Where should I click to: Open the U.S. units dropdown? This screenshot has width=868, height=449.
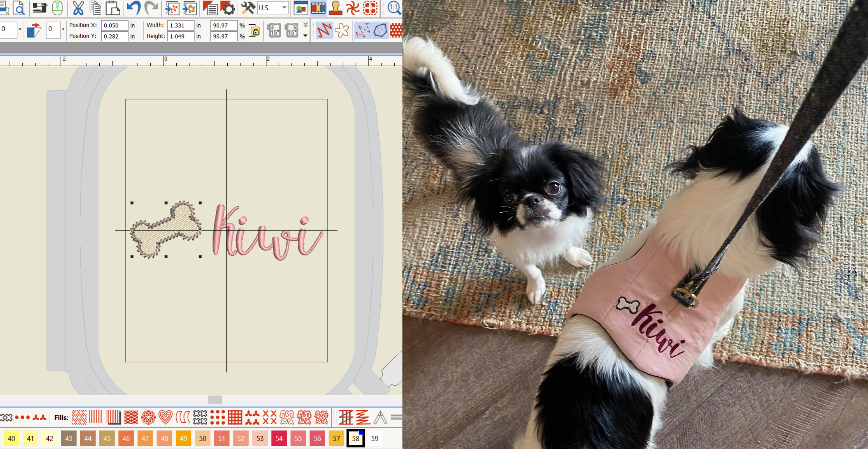pyautogui.click(x=273, y=8)
